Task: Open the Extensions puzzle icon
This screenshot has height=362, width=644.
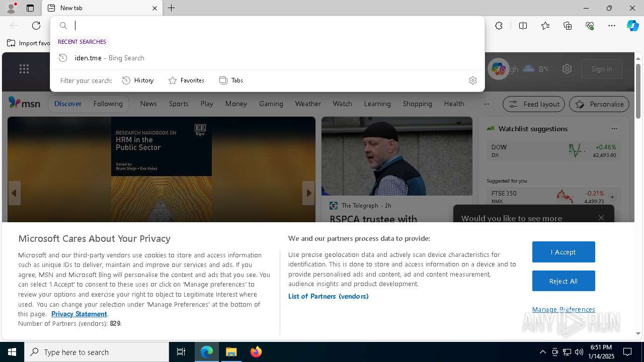Action: click(x=499, y=26)
